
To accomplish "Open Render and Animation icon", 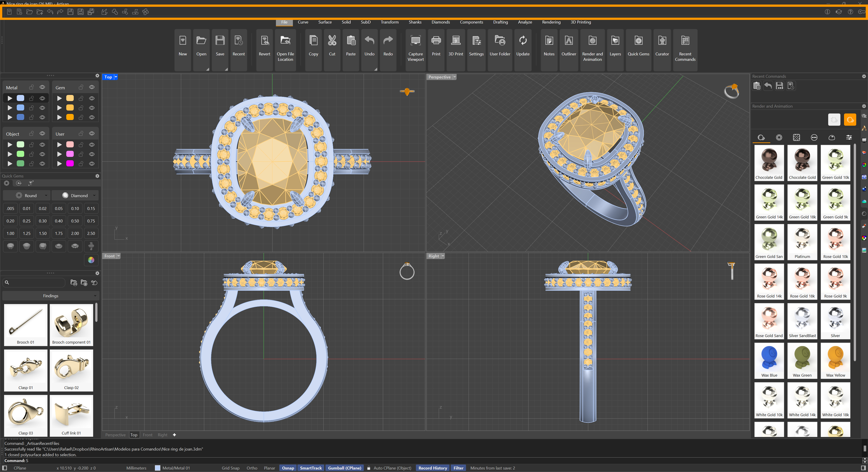I will coord(592,41).
